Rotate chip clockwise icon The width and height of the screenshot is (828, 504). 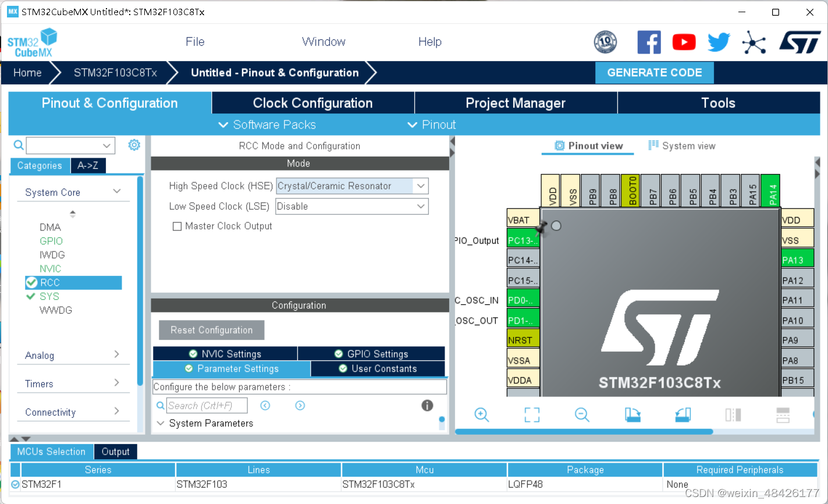tap(632, 414)
